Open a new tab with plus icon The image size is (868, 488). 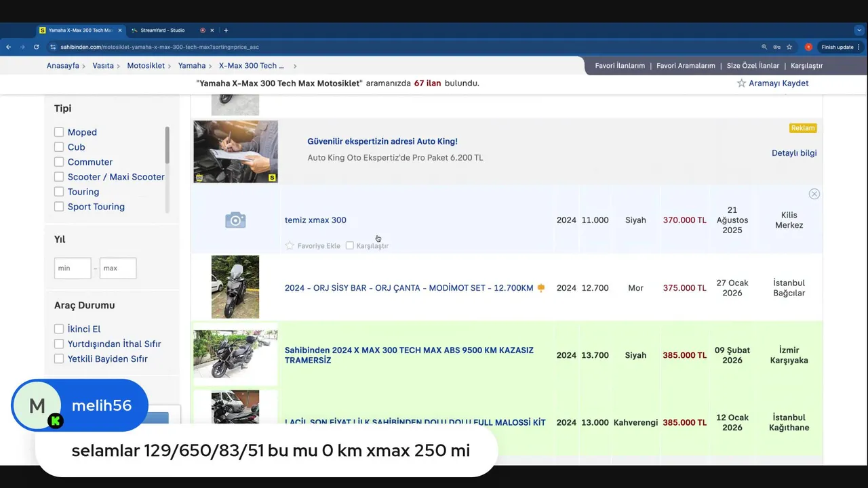[226, 30]
